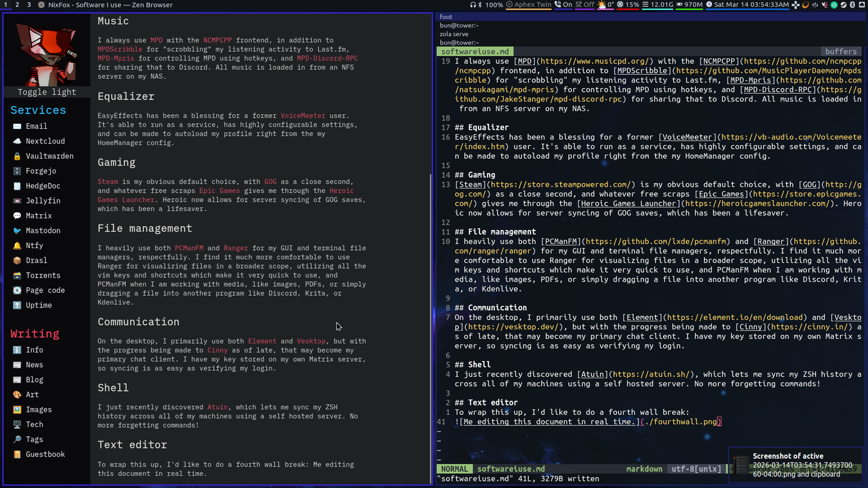Follow the Heroic Games Launcher link
Image resolution: width=868 pixels, height=488 pixels.
click(225, 195)
